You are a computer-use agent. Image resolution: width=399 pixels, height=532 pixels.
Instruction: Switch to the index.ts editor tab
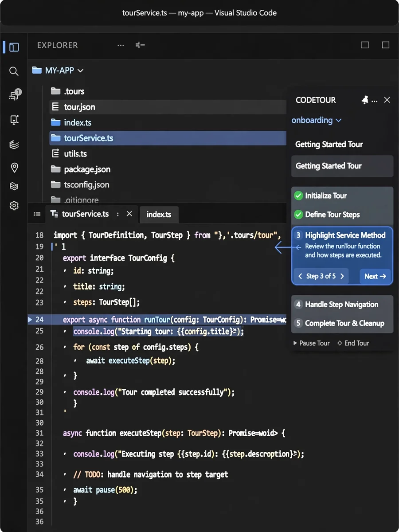point(159,215)
